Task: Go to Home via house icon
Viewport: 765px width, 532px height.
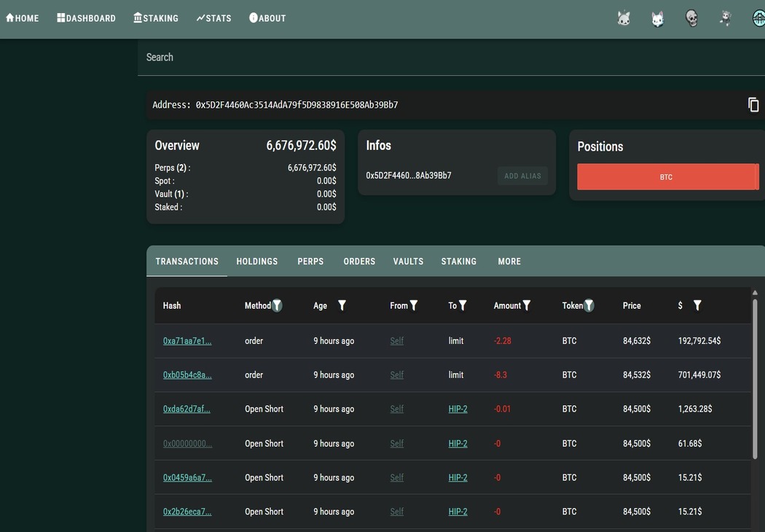Action: pyautogui.click(x=10, y=18)
